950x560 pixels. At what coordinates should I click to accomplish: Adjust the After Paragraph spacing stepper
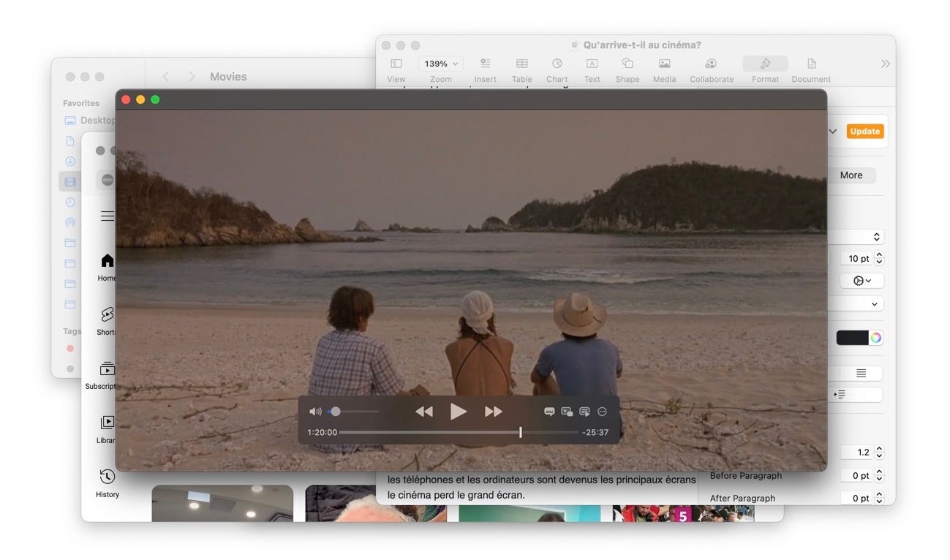click(879, 498)
